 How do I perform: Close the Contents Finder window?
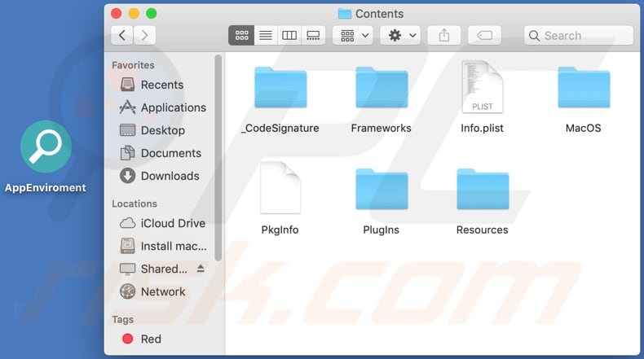coord(117,14)
